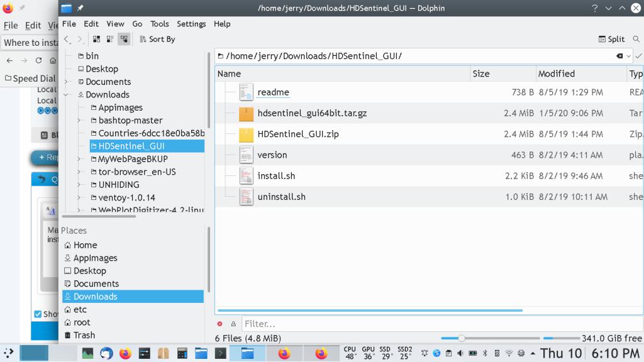This screenshot has height=362, width=644.
Task: Click the Split view button
Action: coord(611,39)
